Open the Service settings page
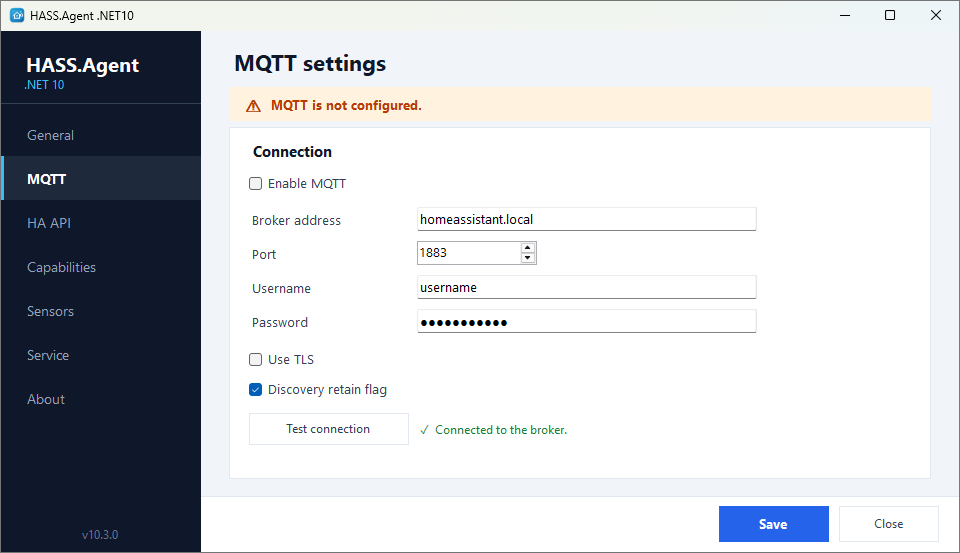The image size is (960, 553). [x=101, y=355]
